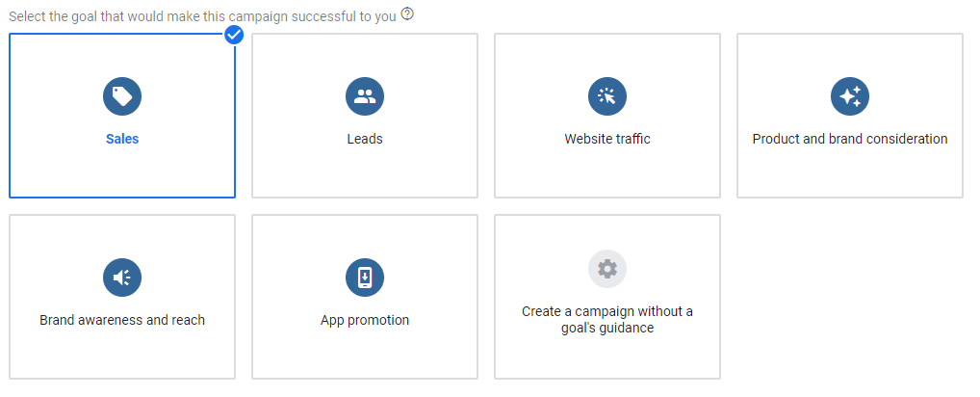The width and height of the screenshot is (980, 397).
Task: Select the App promotion label
Action: click(x=365, y=320)
